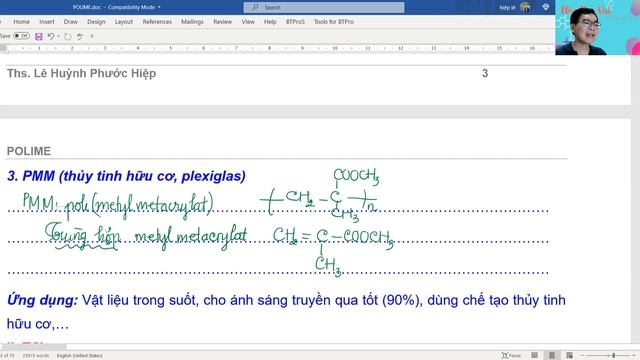
Task: Click the page count indicator in status bar
Action: (x=7, y=356)
